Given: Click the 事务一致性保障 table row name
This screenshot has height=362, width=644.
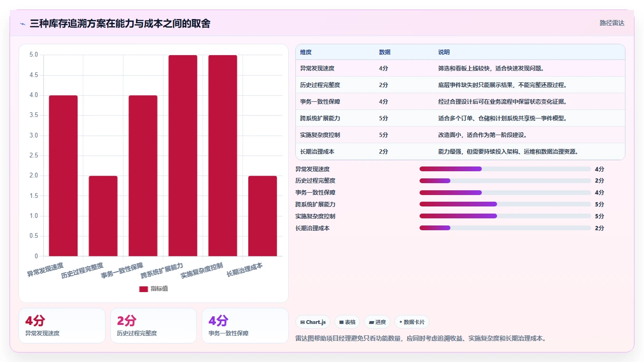Looking at the screenshot, I should (320, 102).
